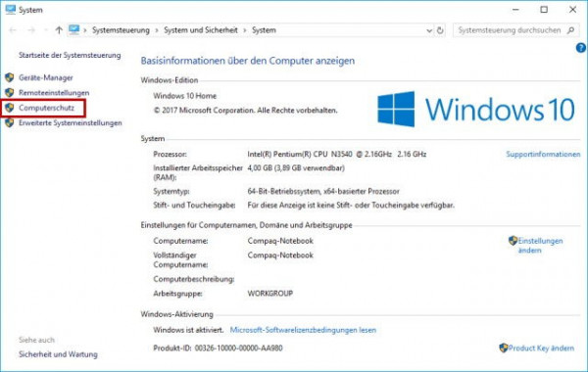Click Product Key ändern link
Image resolution: width=588 pixels, height=372 pixels.
(541, 349)
